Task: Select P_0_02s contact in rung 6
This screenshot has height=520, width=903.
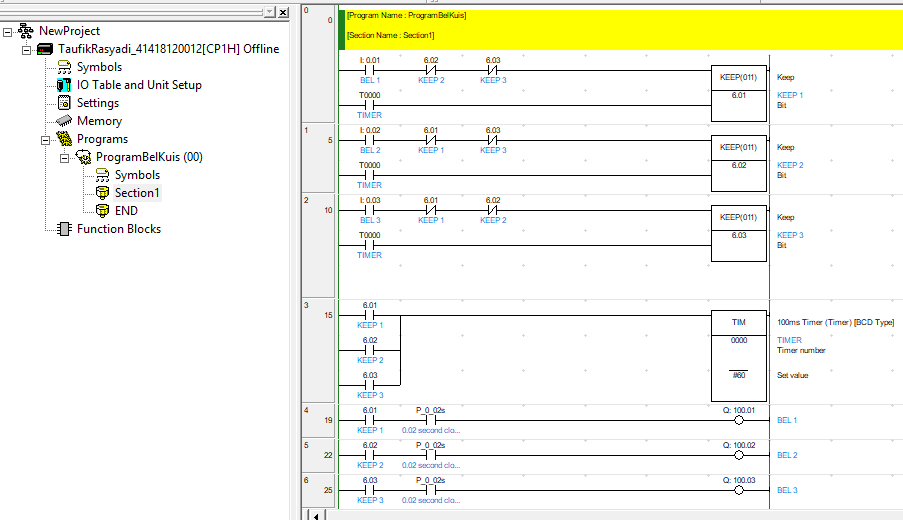Action: tap(431, 491)
